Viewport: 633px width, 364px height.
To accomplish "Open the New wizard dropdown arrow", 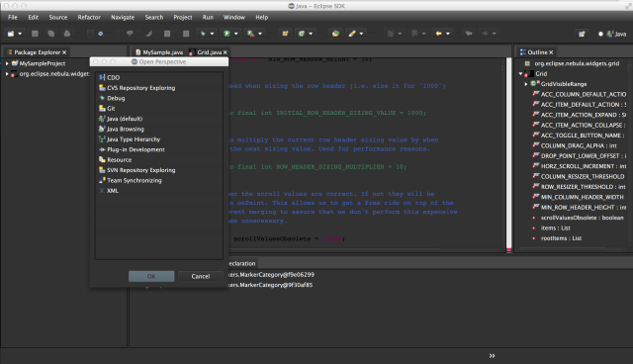I will [20, 34].
